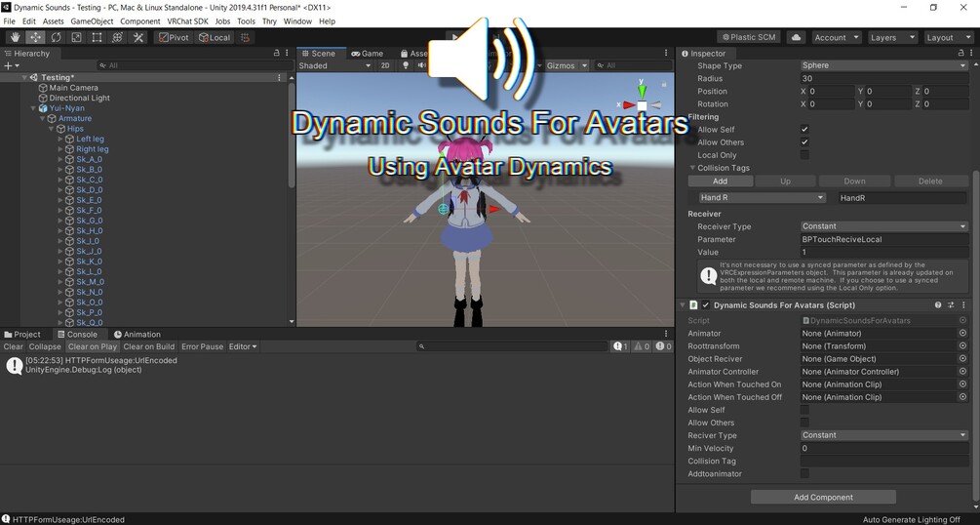Toggle the console Collapse button
The width and height of the screenshot is (980, 525).
click(45, 346)
